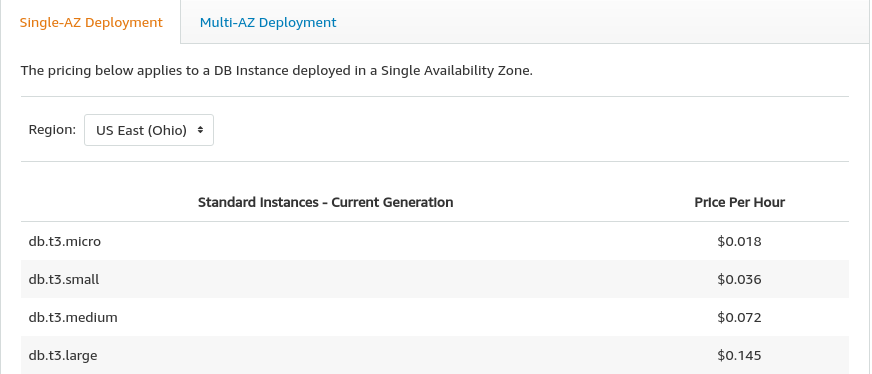The image size is (872, 374).
Task: Select the db.t3.small instance row label
Action: pos(64,279)
